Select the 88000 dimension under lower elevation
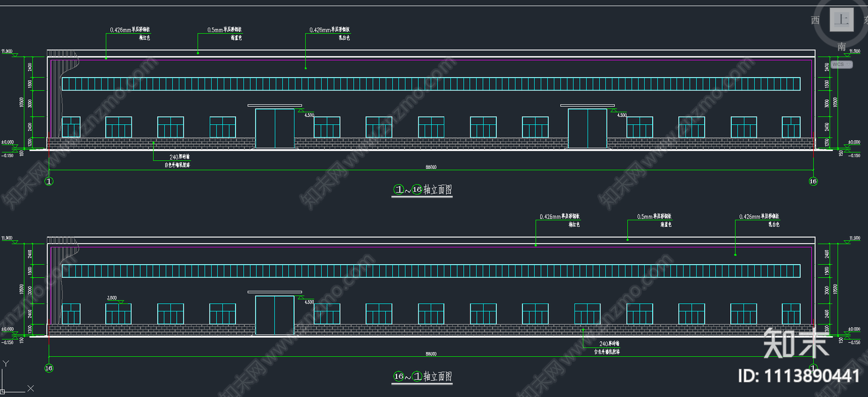 pyautogui.click(x=431, y=354)
